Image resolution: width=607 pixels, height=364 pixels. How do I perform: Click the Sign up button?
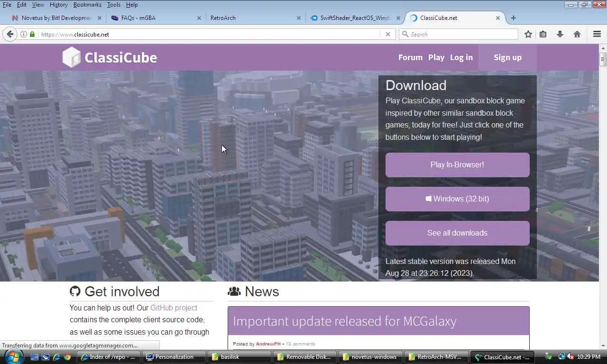click(507, 57)
